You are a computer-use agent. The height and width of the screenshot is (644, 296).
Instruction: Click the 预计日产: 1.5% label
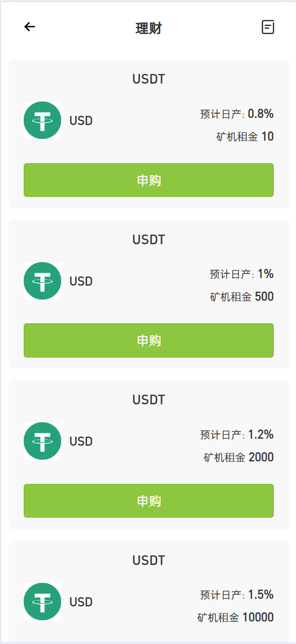coord(237,595)
